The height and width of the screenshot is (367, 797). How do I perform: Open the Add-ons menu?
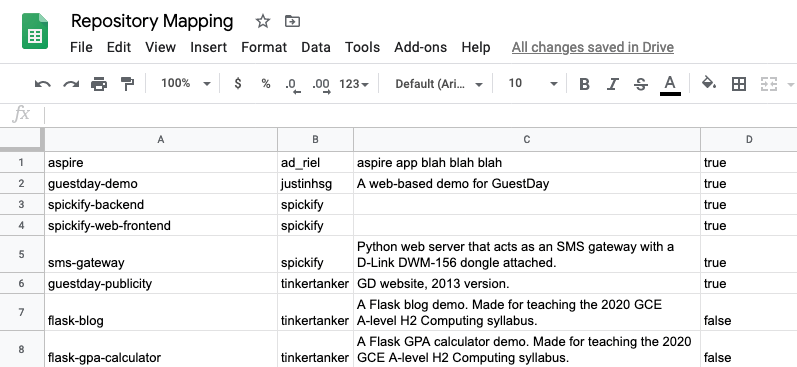pyautogui.click(x=420, y=47)
